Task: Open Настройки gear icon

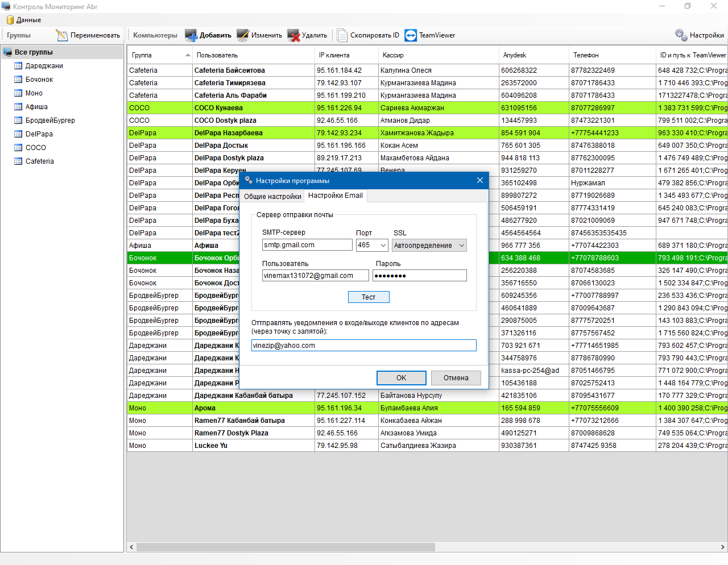Action: click(x=681, y=35)
